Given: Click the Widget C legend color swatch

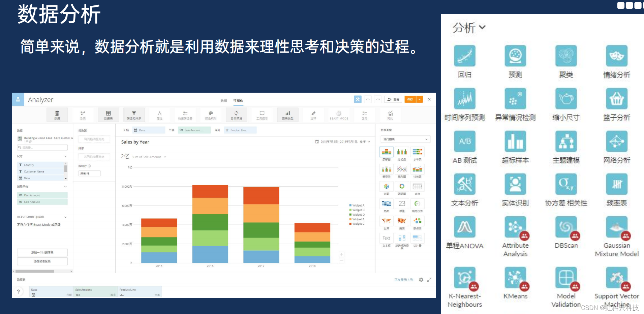Looking at the screenshot, I should [x=350, y=224].
